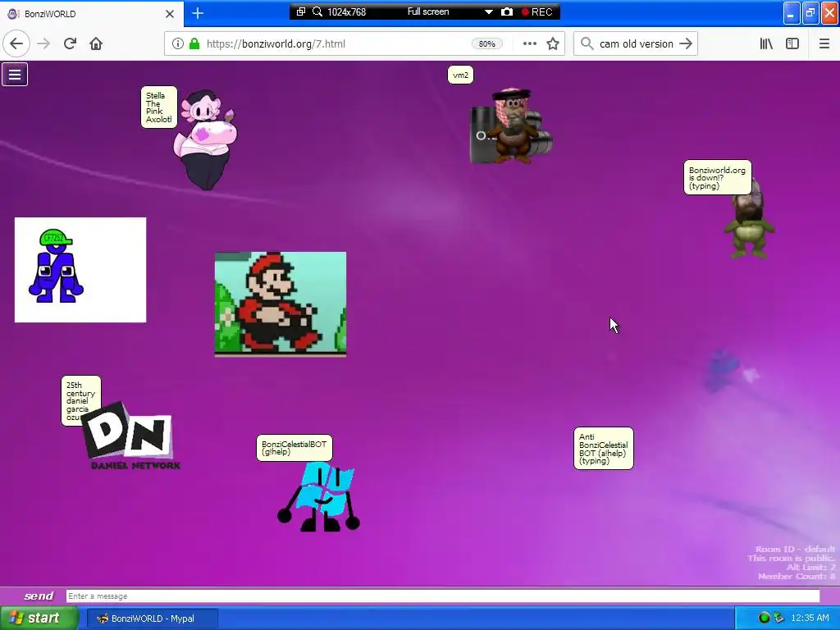Go back with the browser back arrow
Image resolution: width=840 pixels, height=630 pixels.
pos(16,44)
